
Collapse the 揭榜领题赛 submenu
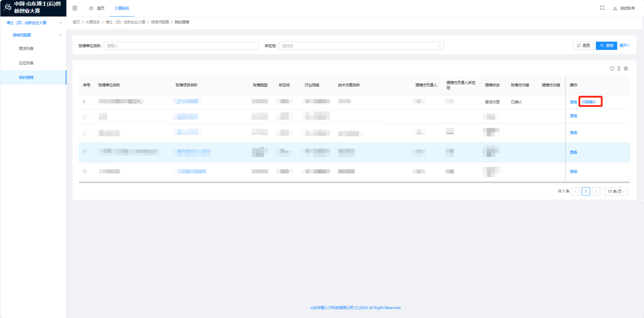[x=61, y=35]
